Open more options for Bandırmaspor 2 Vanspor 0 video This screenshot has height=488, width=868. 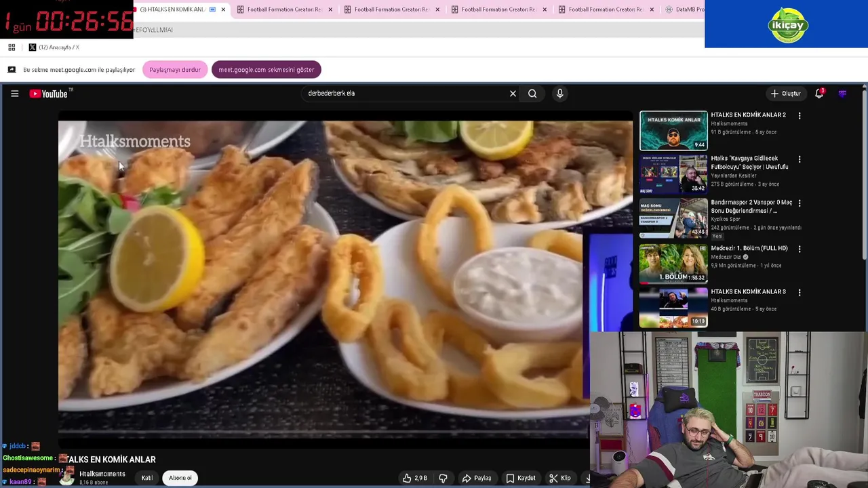click(800, 203)
